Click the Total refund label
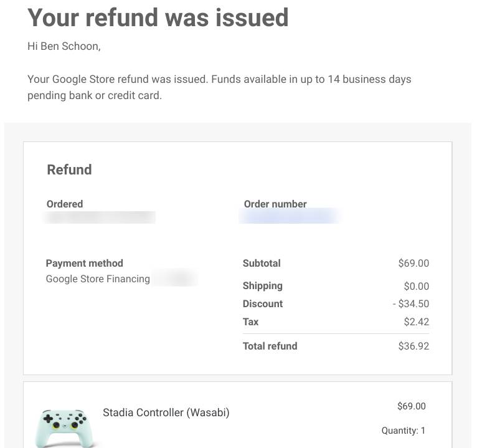This screenshot has height=448, width=477. pos(270,346)
